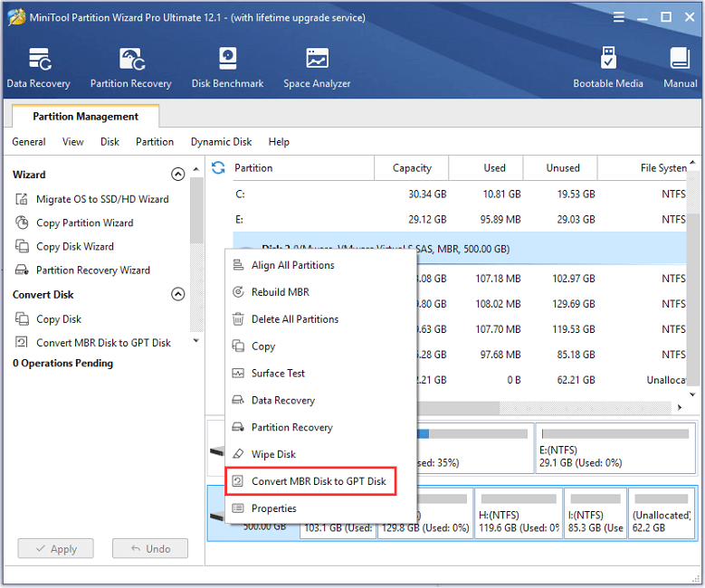
Task: Refresh the partition list
Action: (x=218, y=167)
